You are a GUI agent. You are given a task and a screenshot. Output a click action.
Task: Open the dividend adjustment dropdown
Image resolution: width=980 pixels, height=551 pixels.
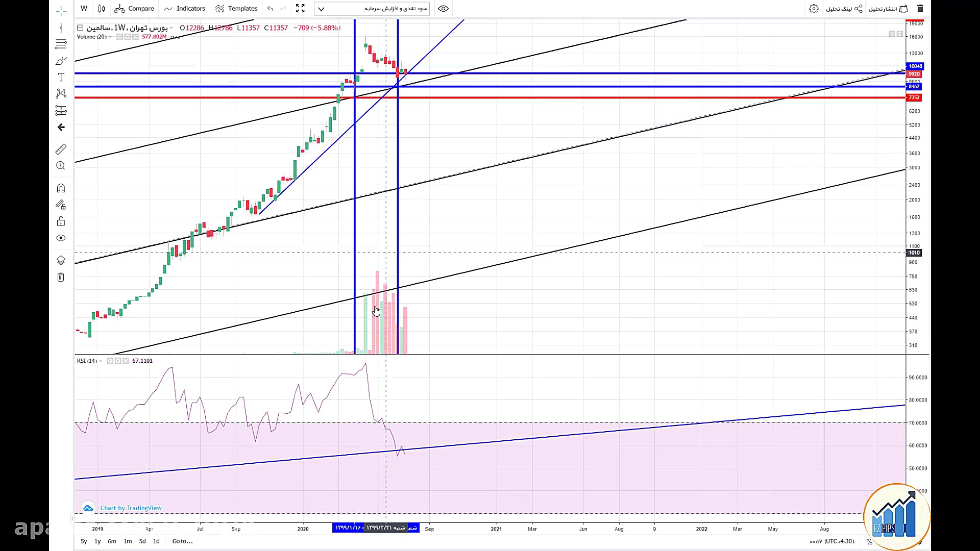coord(372,9)
